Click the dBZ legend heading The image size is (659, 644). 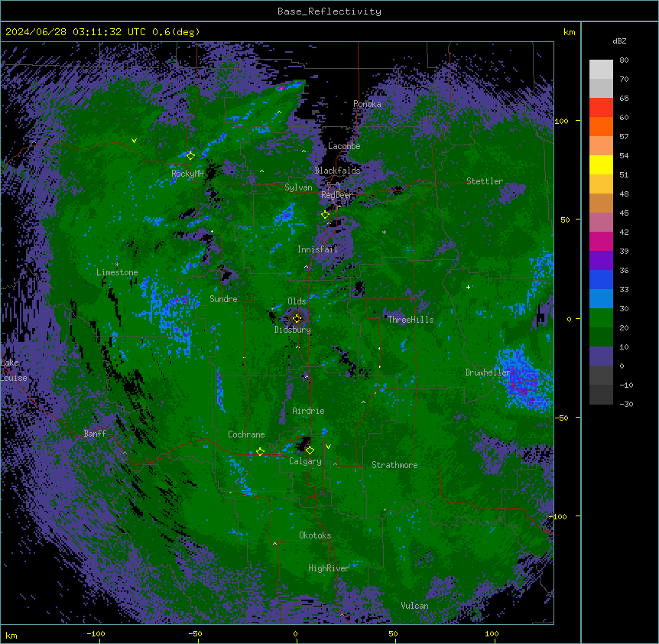point(619,41)
